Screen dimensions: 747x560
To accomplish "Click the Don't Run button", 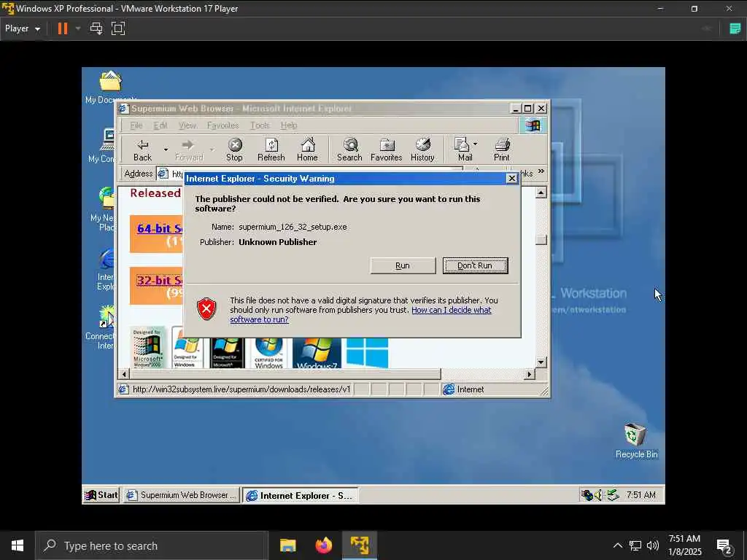I will (x=475, y=265).
